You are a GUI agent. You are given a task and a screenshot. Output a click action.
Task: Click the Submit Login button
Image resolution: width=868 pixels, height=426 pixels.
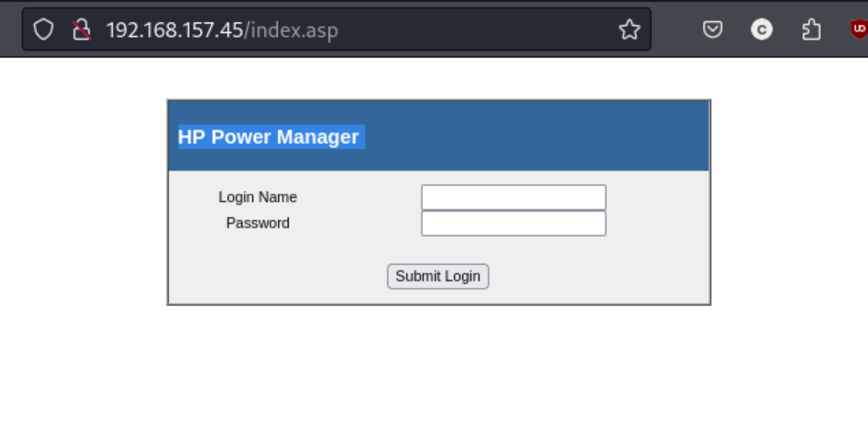click(x=438, y=276)
